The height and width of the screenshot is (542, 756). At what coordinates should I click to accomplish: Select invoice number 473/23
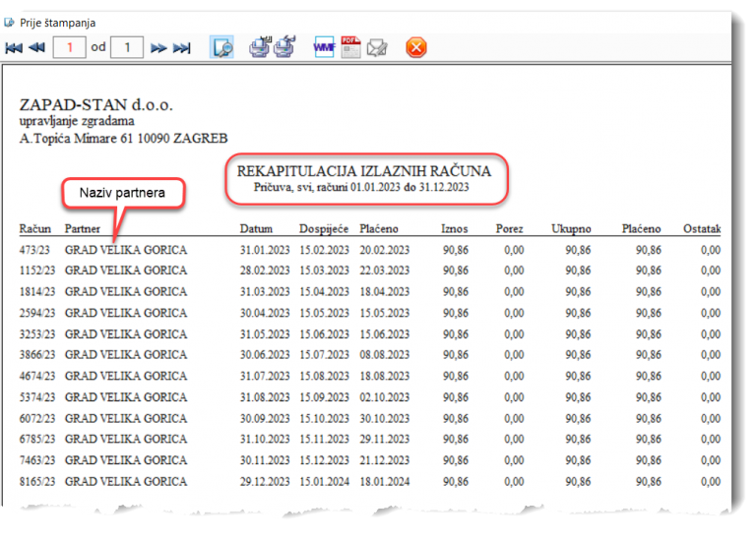coord(34,250)
